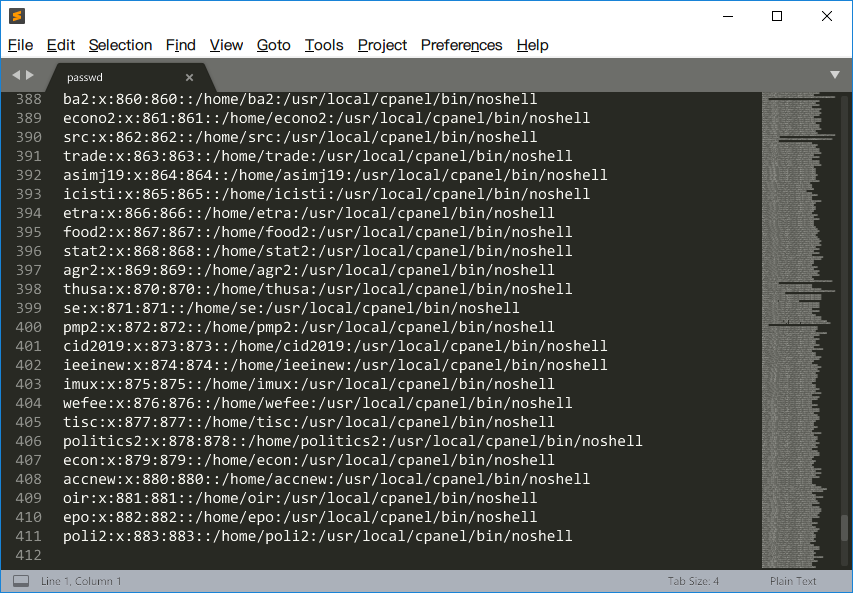853x593 pixels.
Task: Open the Find menu
Action: click(181, 45)
